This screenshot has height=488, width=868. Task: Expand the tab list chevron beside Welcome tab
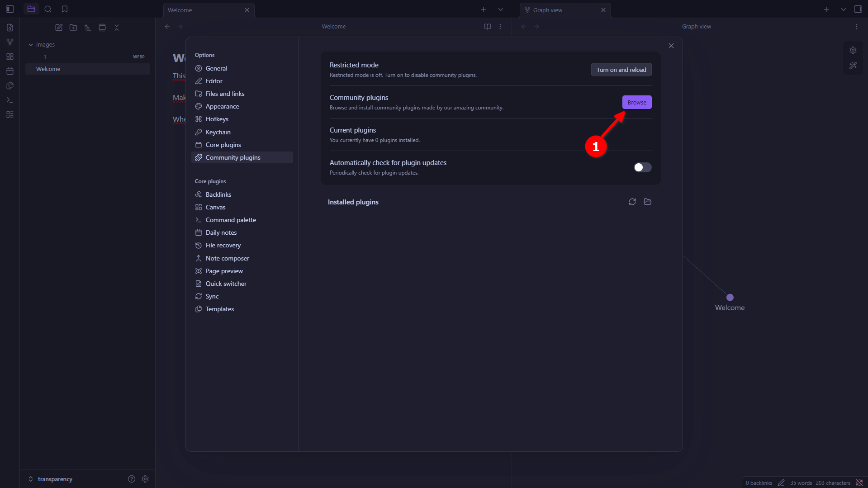click(x=500, y=9)
